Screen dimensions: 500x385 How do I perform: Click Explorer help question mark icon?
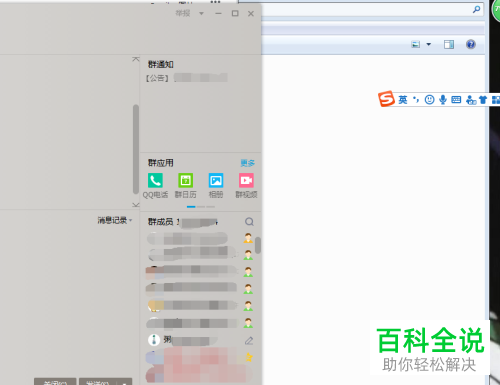point(471,44)
